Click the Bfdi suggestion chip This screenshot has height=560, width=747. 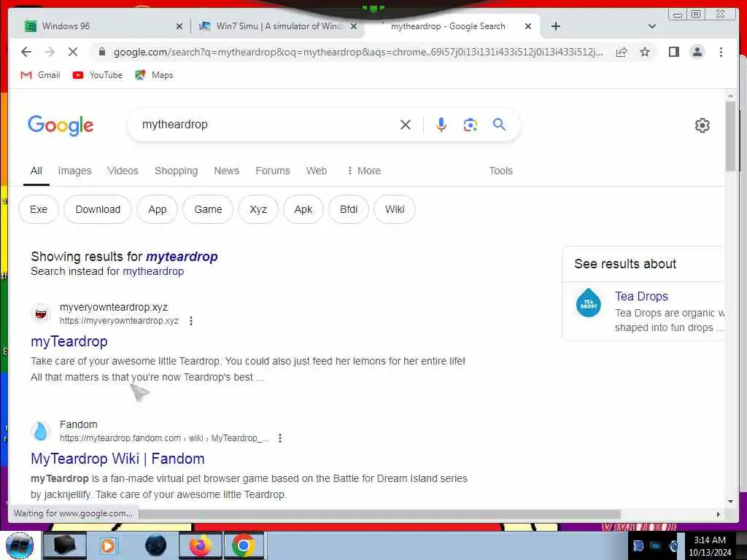click(x=349, y=209)
